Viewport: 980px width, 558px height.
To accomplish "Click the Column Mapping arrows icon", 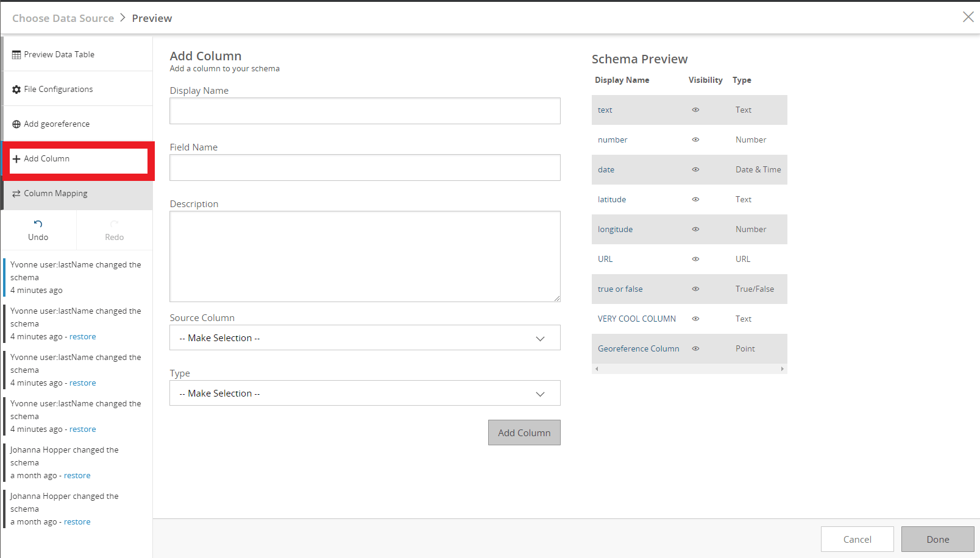I will (16, 194).
